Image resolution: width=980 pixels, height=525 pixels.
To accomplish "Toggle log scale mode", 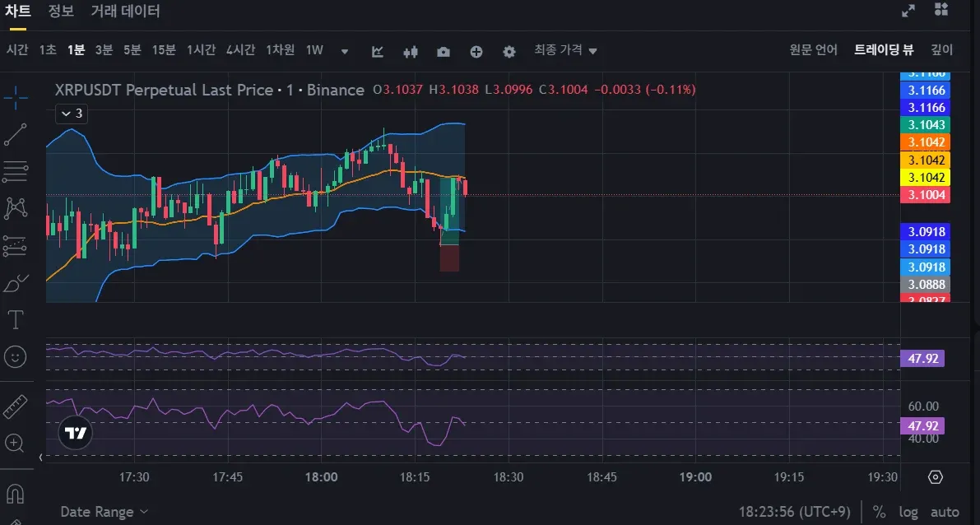I will [x=908, y=512].
